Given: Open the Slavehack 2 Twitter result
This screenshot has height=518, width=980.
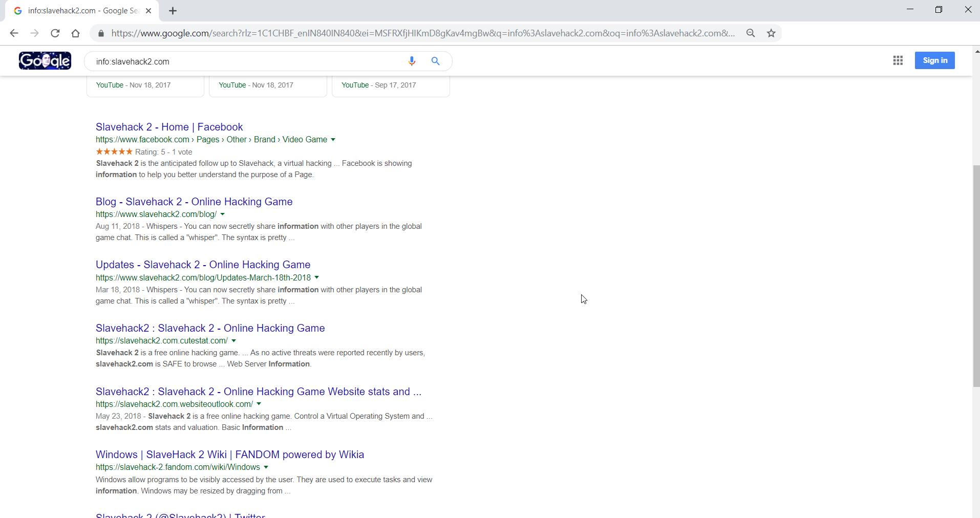Looking at the screenshot, I should tap(180, 514).
